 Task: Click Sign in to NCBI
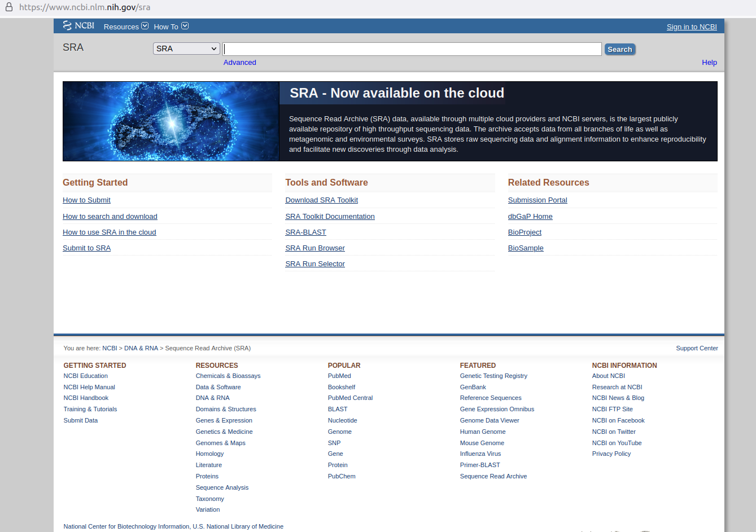click(692, 27)
